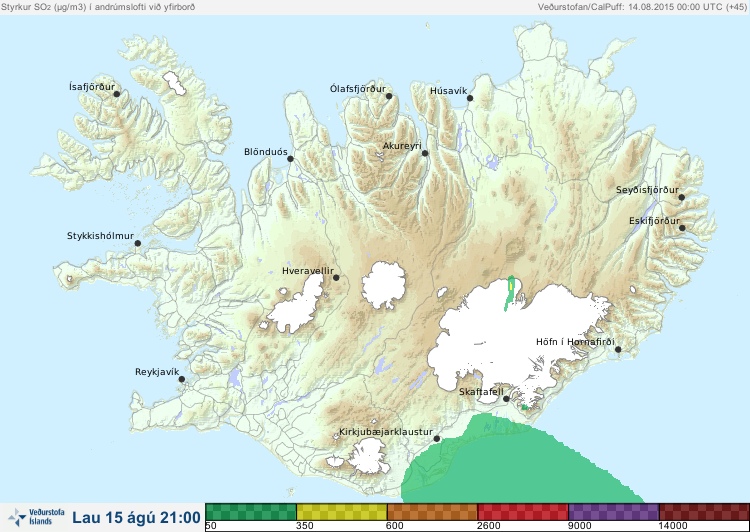This screenshot has height=532, width=750.
Task: Click the orange 600 legend swatch
Action: (x=432, y=512)
